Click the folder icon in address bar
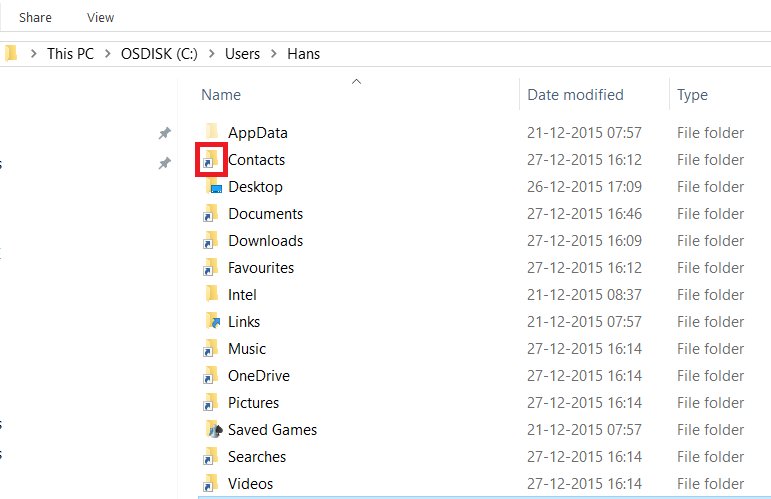This screenshot has width=771, height=499. [11, 53]
